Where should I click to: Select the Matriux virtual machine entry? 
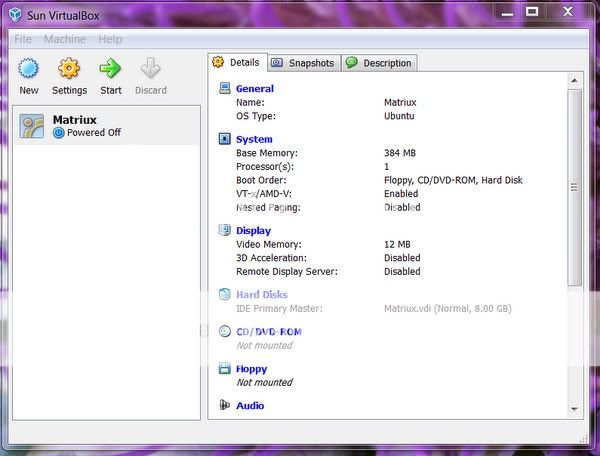(x=107, y=126)
